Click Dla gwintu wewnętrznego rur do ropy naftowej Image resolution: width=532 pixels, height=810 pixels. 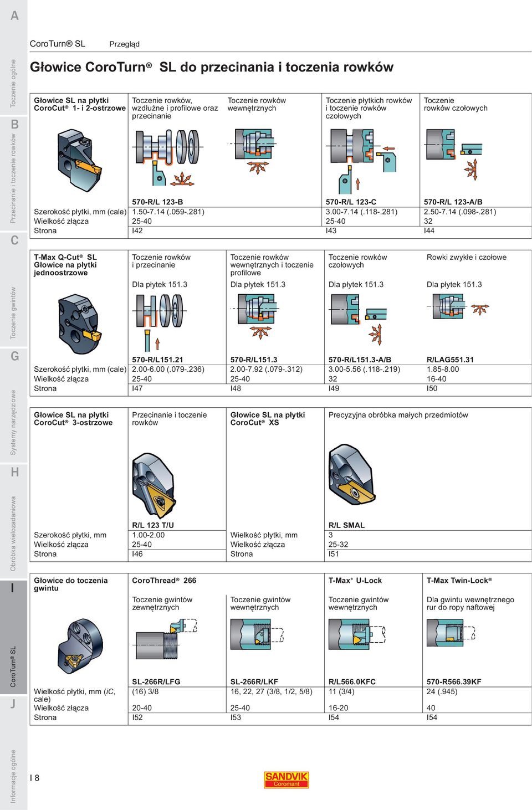(470, 603)
